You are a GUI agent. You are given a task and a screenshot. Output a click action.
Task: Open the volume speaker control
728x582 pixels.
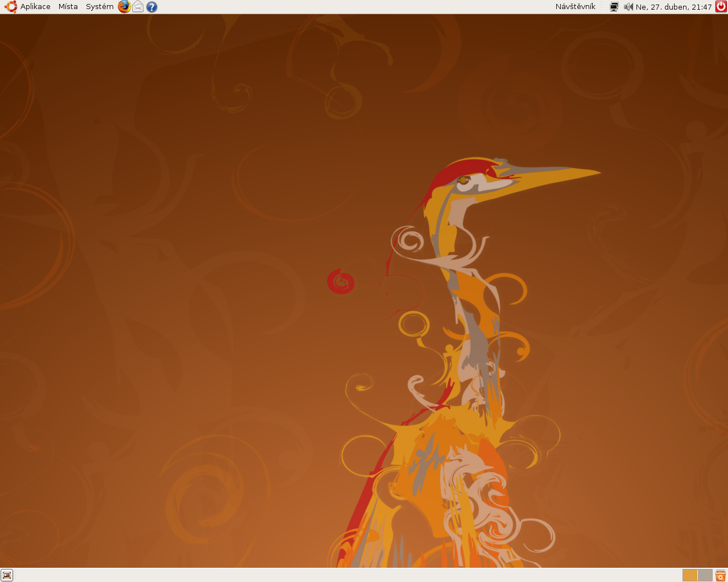(x=628, y=7)
